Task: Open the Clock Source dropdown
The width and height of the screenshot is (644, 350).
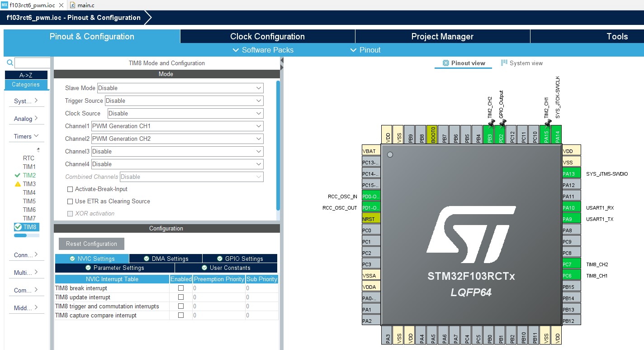Action: (185, 113)
